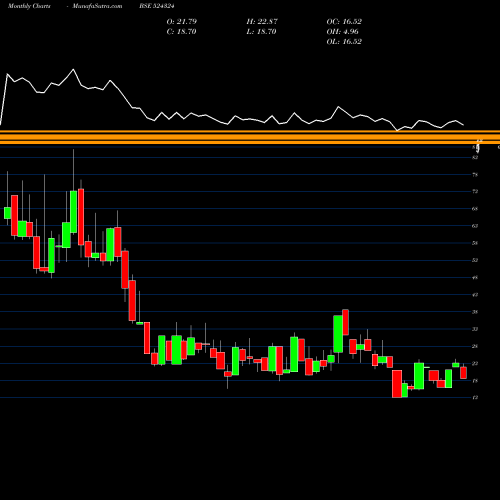The width and height of the screenshot is (500, 500).
Task: Click the 'BSE 524324' stock code label
Action: point(157,6)
